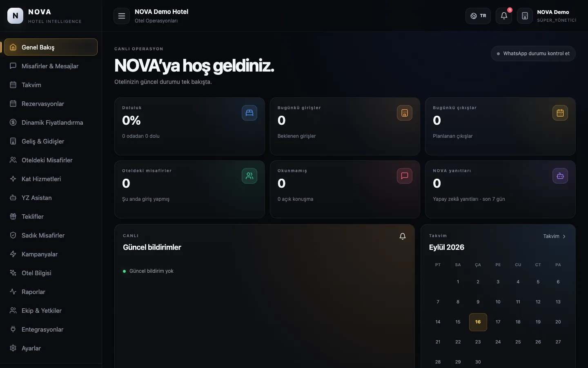Check WhatsApp status with the WhatsApp durumu button
Image resolution: width=588 pixels, height=368 pixels.
click(x=533, y=54)
